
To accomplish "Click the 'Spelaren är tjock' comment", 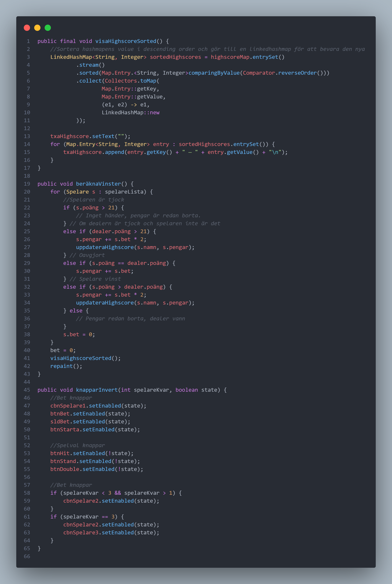I will (x=93, y=200).
